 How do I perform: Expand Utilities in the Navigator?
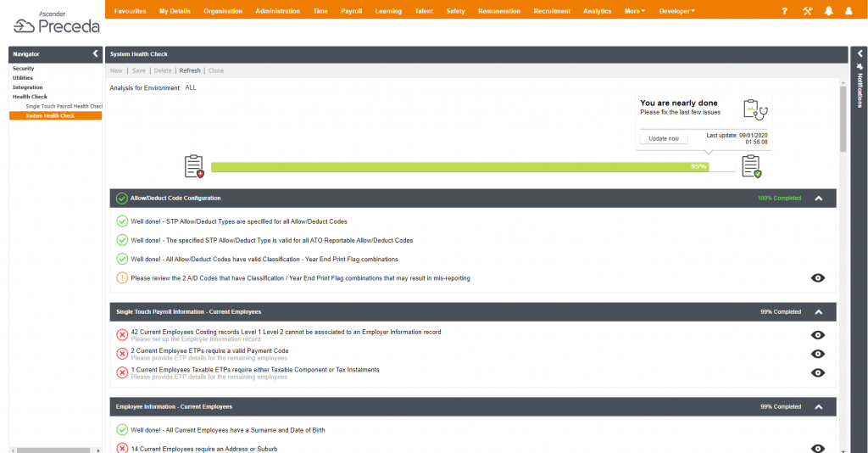23,77
